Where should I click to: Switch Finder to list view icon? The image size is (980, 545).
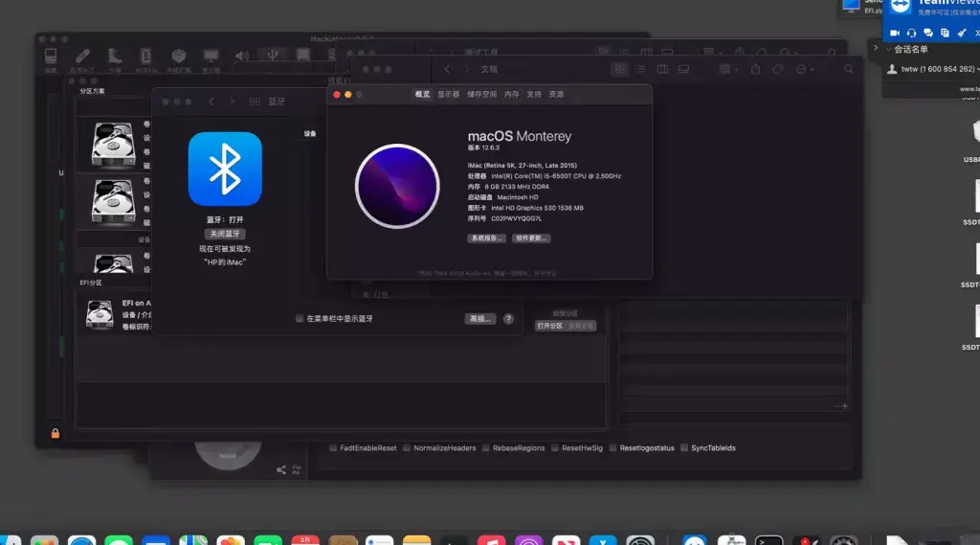click(640, 70)
